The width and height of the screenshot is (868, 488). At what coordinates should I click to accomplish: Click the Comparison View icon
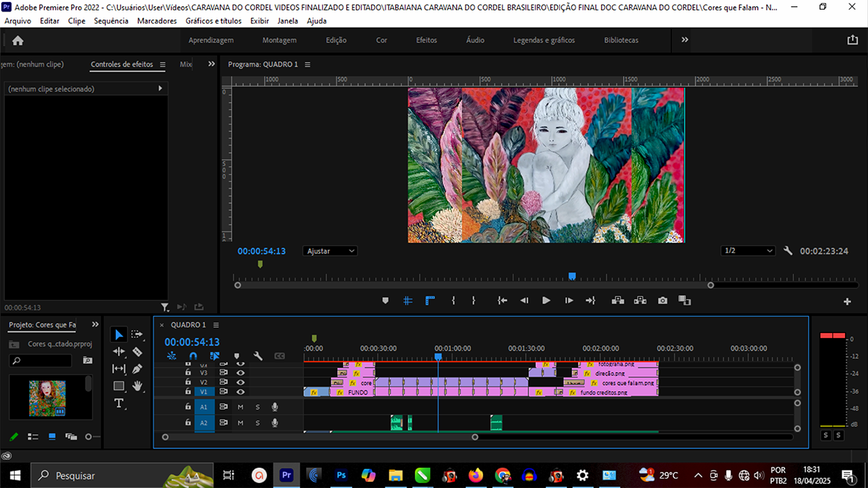pyautogui.click(x=685, y=300)
